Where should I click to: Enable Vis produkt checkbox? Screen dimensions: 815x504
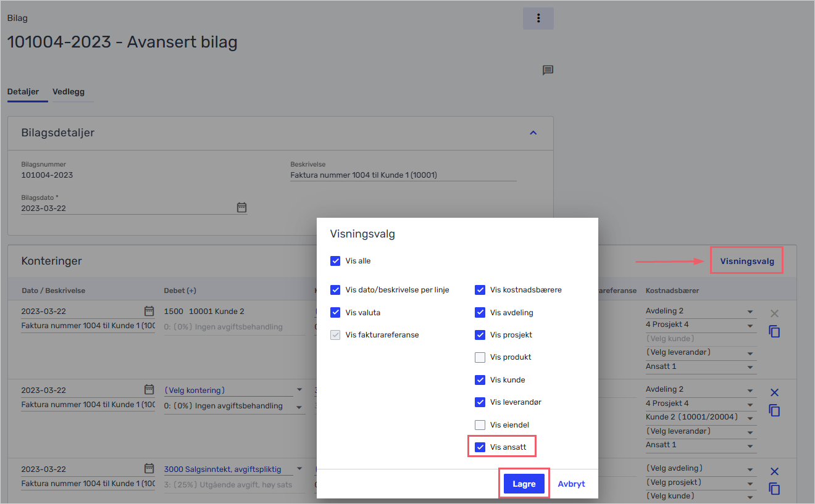pyautogui.click(x=480, y=357)
